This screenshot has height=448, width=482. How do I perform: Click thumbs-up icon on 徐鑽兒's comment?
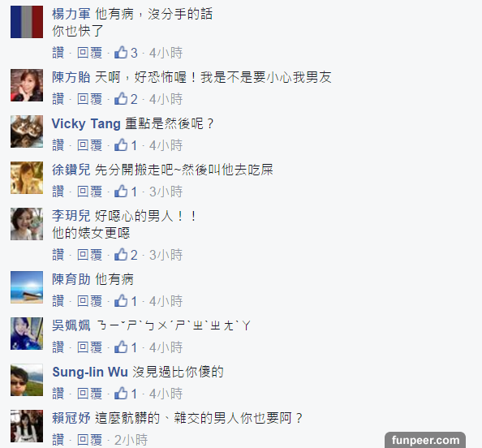pos(121,192)
